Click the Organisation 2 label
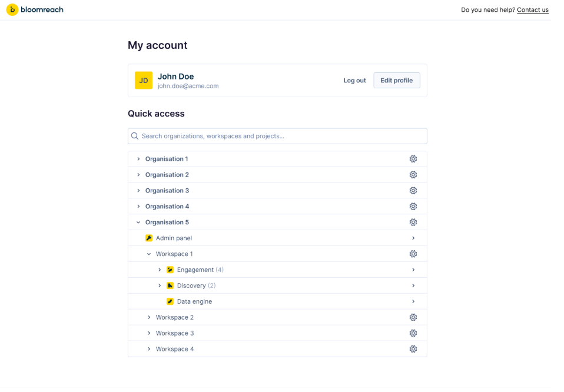The image size is (564, 392). click(x=167, y=175)
